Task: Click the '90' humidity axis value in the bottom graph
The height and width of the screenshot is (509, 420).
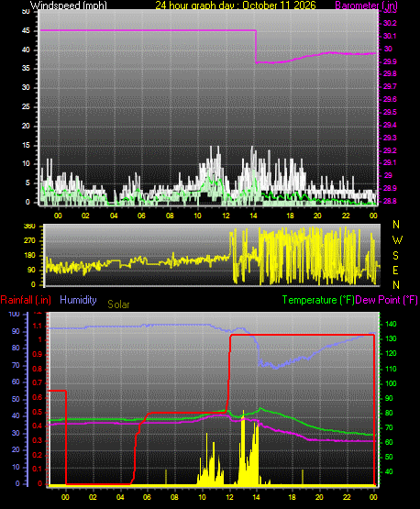Action: pyautogui.click(x=16, y=331)
